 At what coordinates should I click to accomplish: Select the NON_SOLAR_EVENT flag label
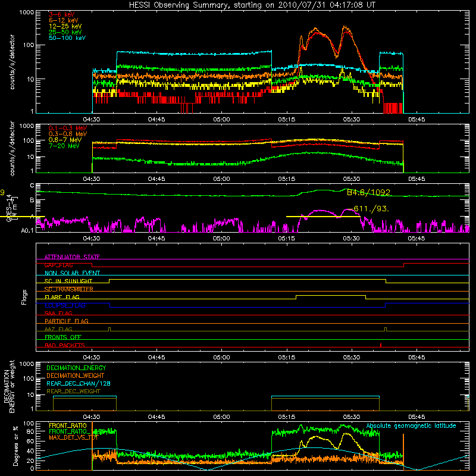pyautogui.click(x=72, y=273)
